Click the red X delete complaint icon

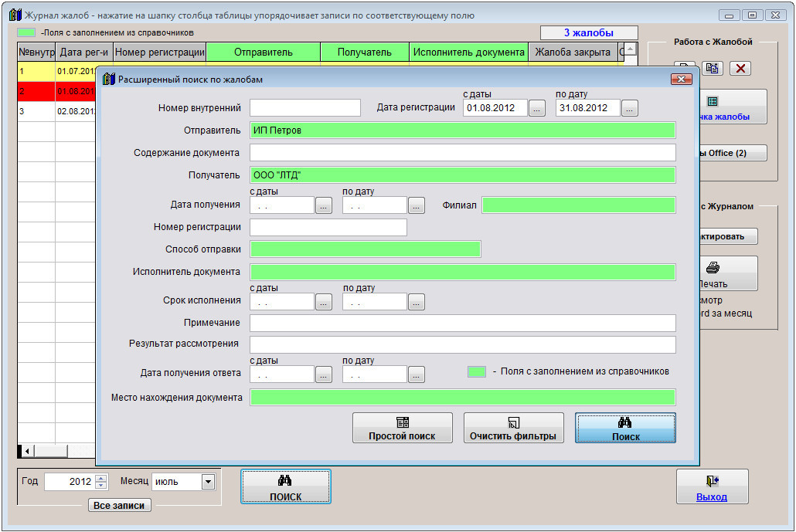click(740, 68)
